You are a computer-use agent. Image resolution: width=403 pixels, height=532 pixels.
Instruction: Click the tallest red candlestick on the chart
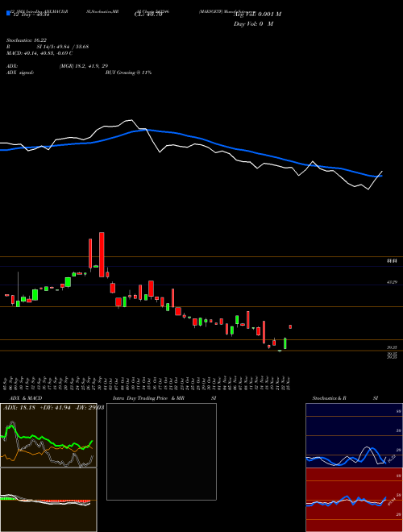102,255
